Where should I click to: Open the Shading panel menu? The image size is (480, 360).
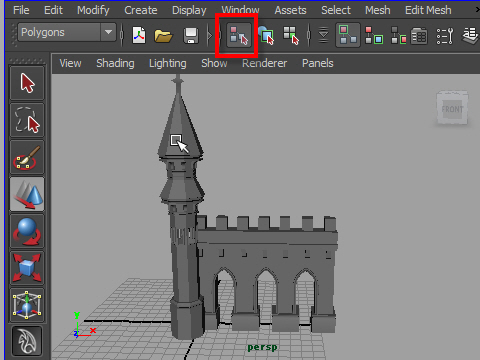coord(115,63)
